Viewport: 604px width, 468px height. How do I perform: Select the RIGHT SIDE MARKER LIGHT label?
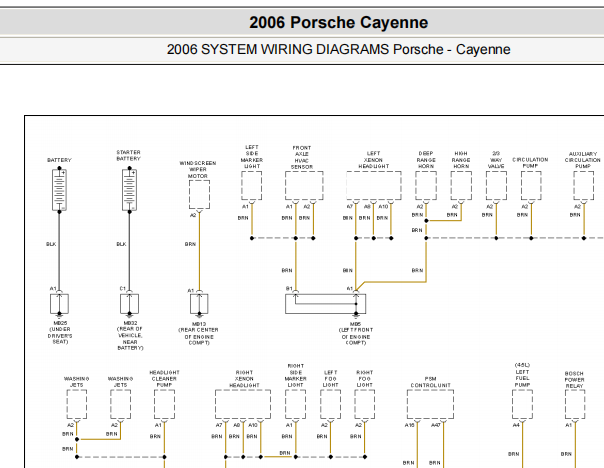click(296, 376)
